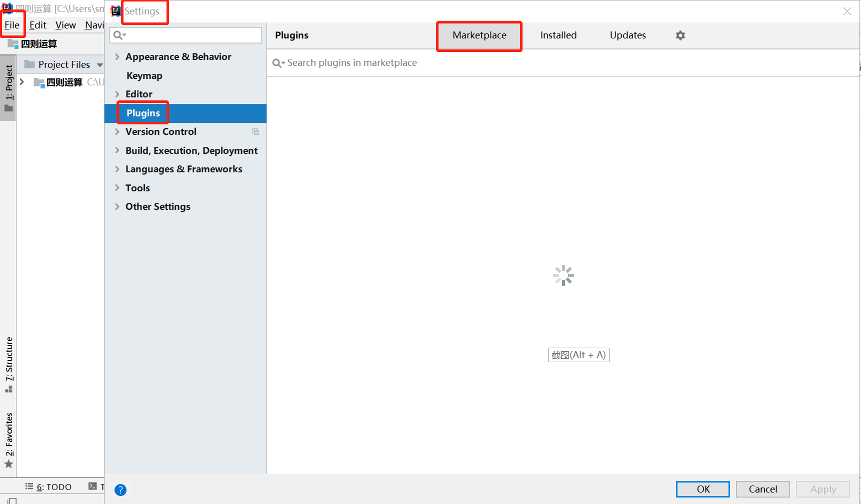Screen dimensions: 861x504
Task: Expand the Version Control section
Action: (x=117, y=132)
